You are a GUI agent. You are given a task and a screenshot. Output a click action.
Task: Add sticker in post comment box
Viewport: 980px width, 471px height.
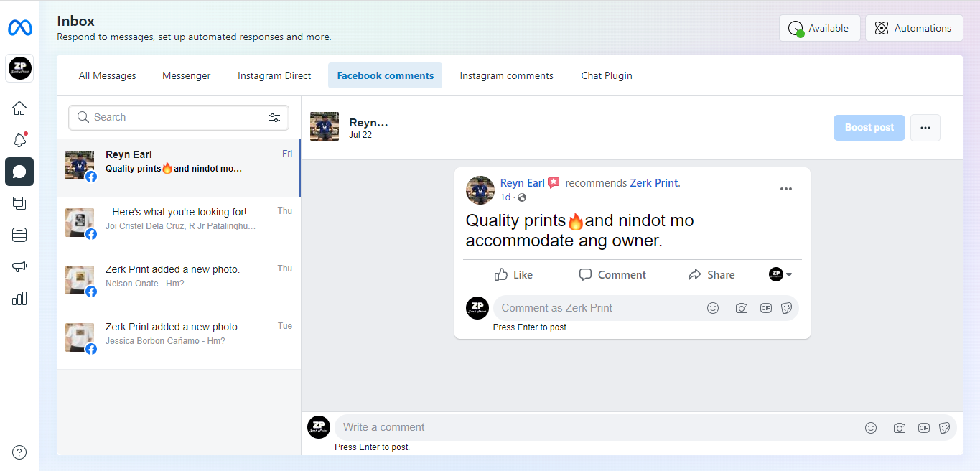click(x=787, y=308)
